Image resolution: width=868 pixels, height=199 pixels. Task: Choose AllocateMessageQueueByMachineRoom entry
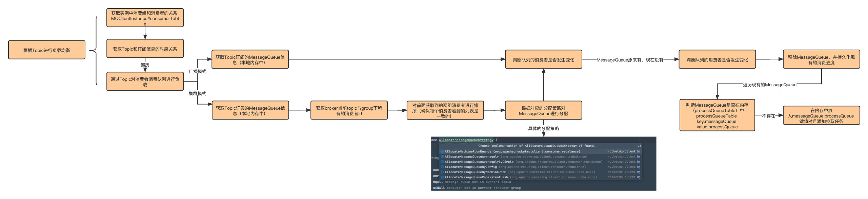point(540,172)
